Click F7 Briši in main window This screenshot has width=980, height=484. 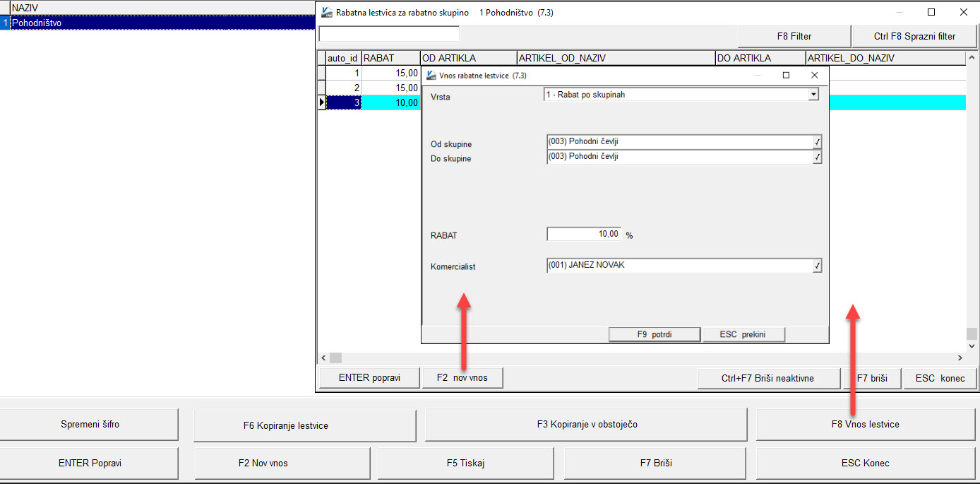(655, 464)
